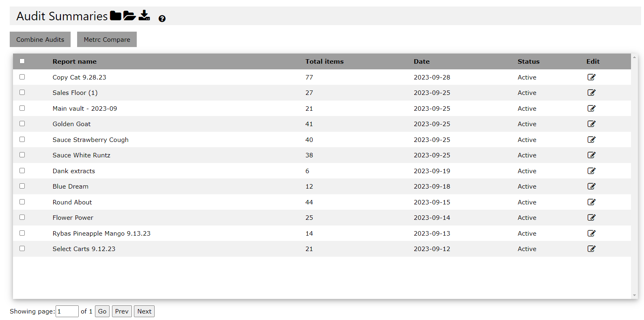Edit the Round About audit

point(592,202)
